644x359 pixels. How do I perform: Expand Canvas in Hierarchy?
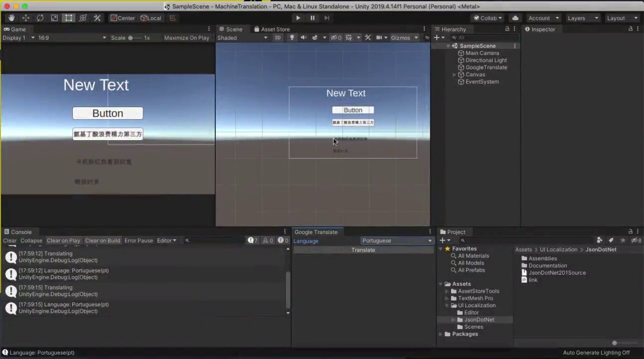point(454,74)
